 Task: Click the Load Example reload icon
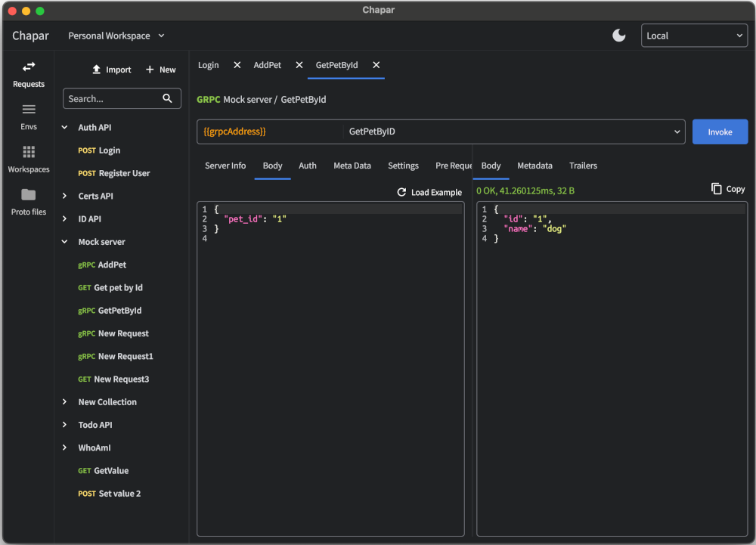401,192
